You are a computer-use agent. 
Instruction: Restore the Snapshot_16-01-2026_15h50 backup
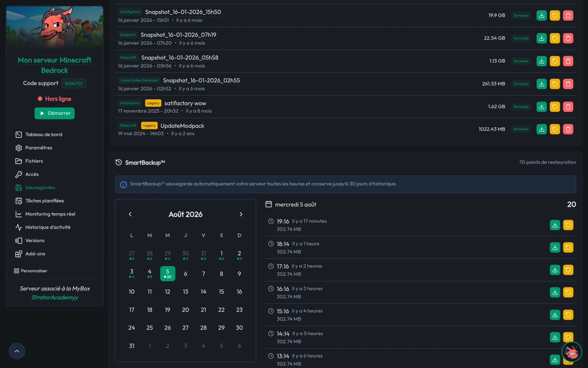555,15
